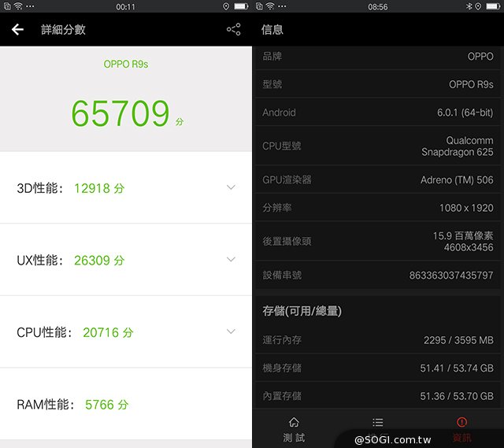Select the 機身存儲 value 51.41 / 53.74 GB
This screenshot has width=504, height=448.
(457, 368)
